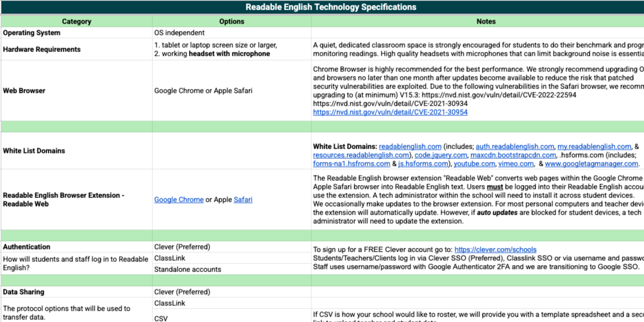Select the Web Browser row's options cell

pyautogui.click(x=232, y=91)
